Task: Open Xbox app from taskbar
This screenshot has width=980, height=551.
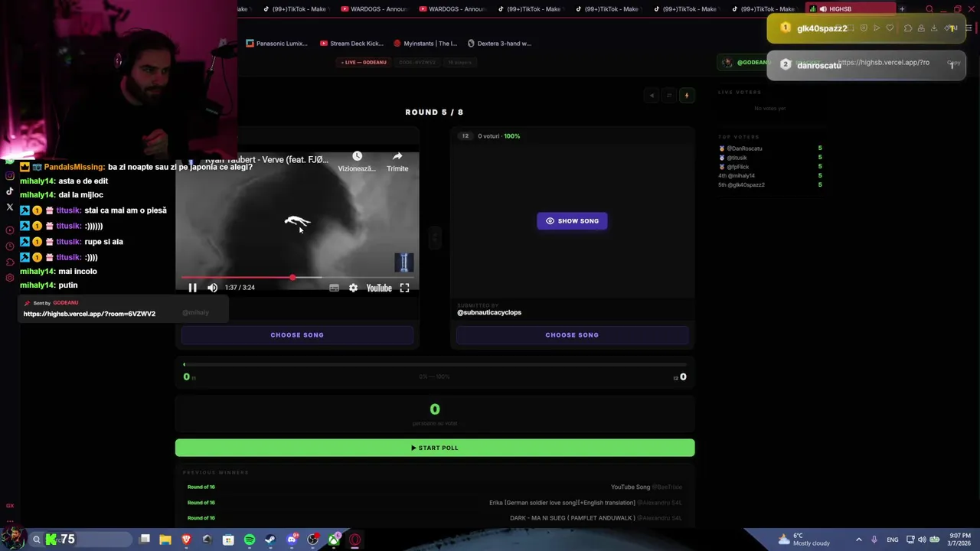Action: [x=334, y=540]
